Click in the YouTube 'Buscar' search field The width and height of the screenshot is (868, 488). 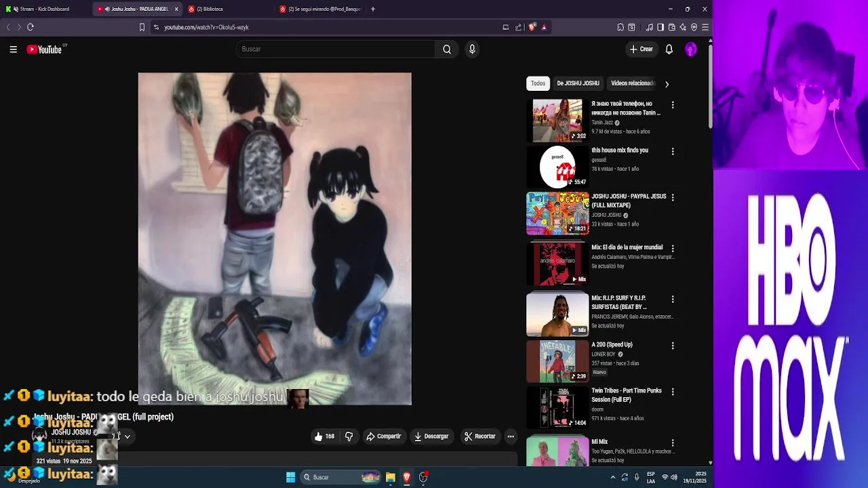point(336,49)
